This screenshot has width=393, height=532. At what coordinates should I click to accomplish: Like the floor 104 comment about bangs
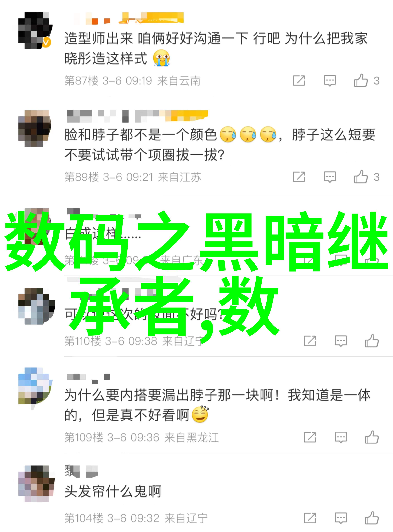[372, 518]
